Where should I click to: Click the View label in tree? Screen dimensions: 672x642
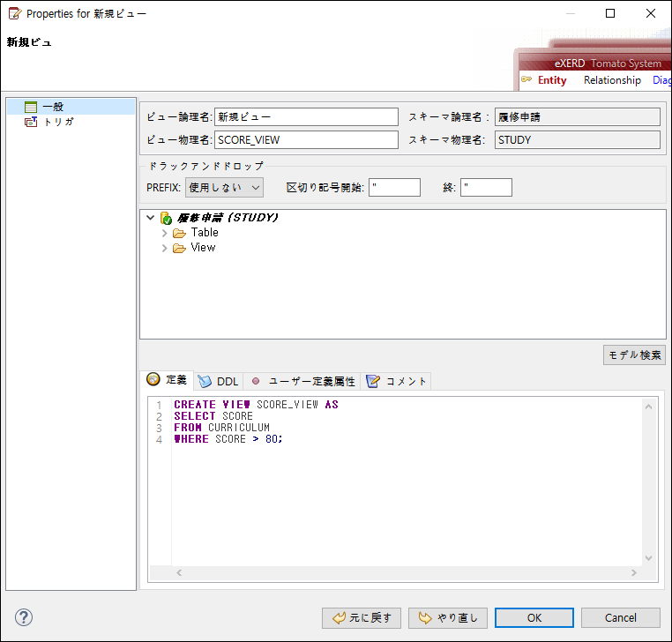tap(203, 248)
